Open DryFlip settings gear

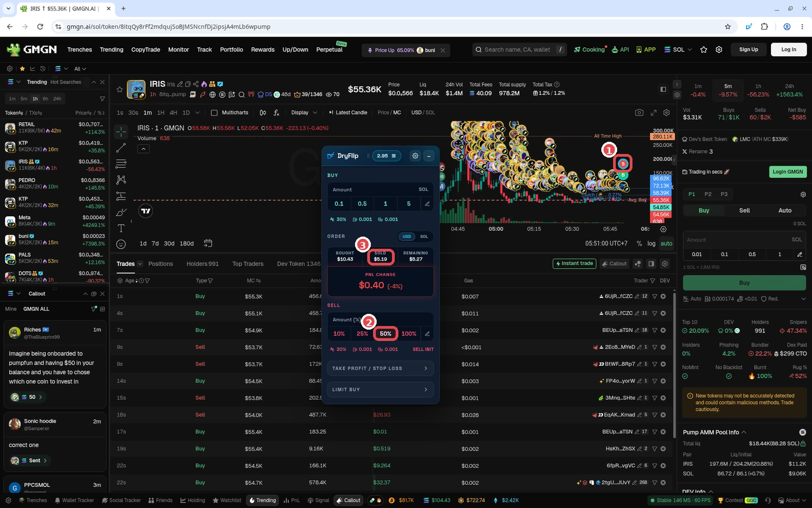click(415, 156)
